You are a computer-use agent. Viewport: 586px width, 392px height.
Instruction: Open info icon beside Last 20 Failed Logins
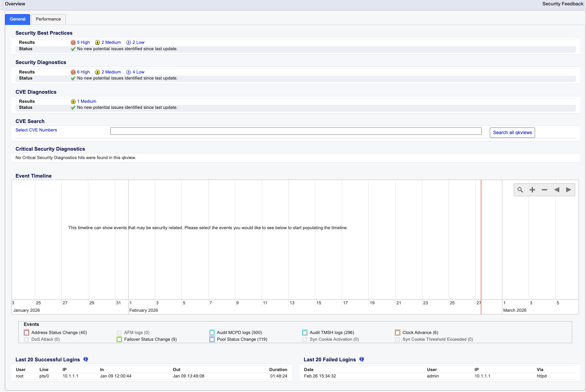pos(362,359)
